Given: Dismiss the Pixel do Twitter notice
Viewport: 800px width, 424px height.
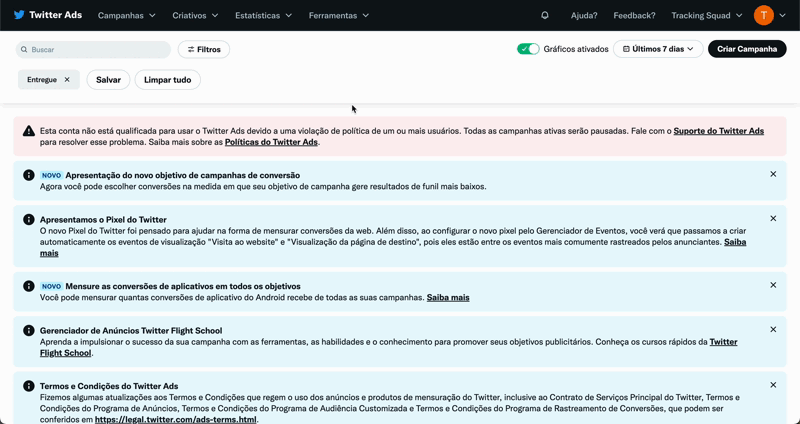Looking at the screenshot, I should pos(773,218).
